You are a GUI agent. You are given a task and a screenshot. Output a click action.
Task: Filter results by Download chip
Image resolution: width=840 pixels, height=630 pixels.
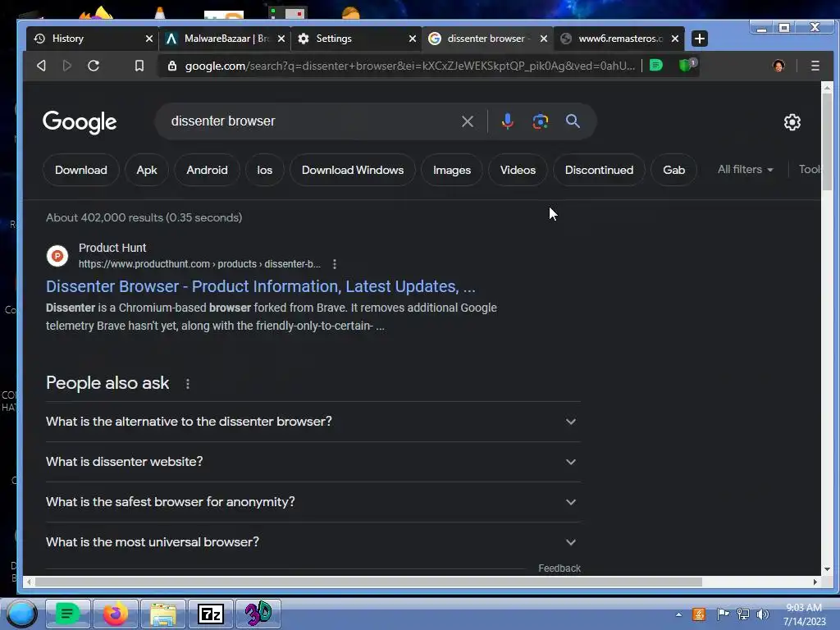coord(81,170)
